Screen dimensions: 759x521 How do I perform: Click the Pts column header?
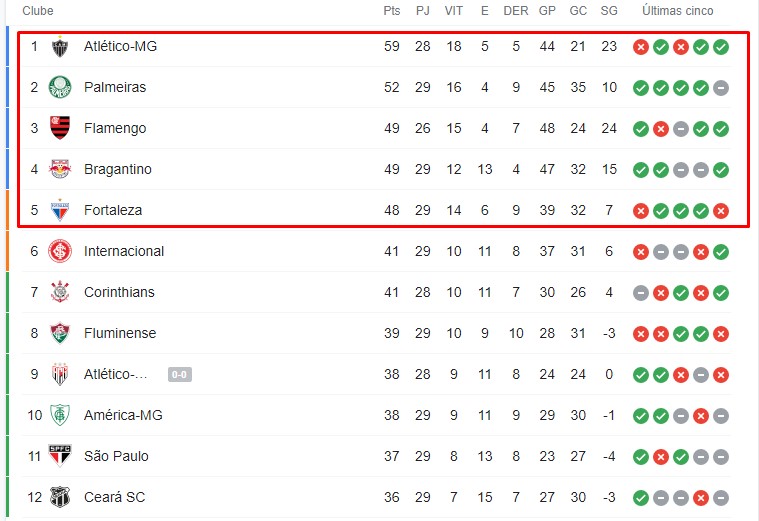(391, 11)
